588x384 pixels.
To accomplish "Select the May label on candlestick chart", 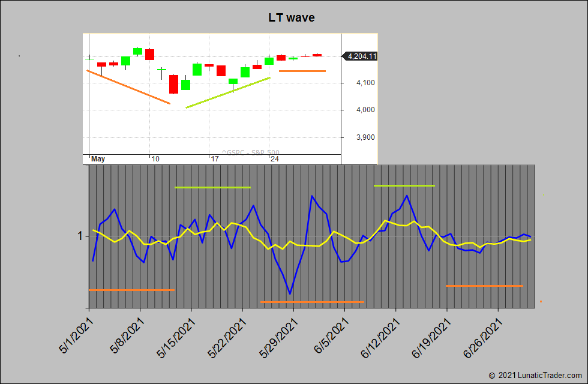I will tap(98, 159).
